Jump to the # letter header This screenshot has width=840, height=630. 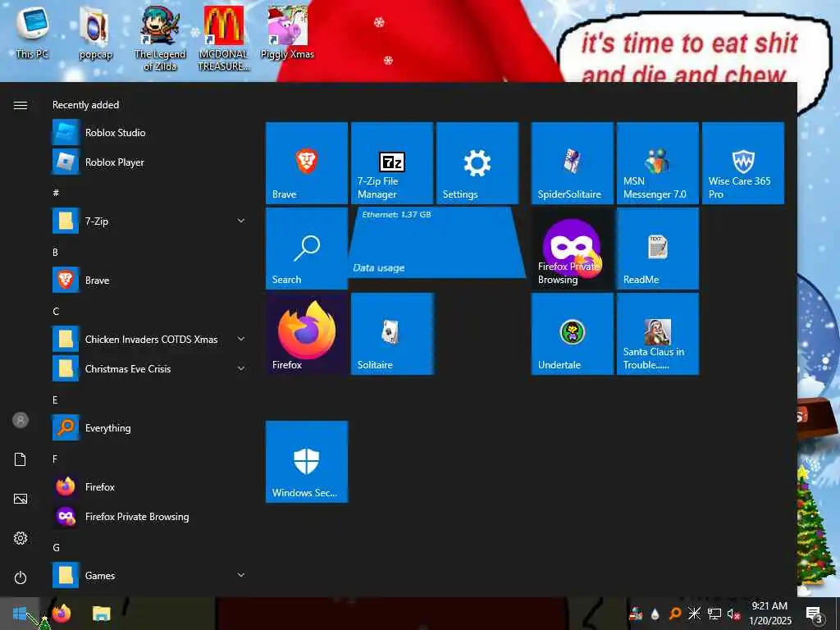click(56, 193)
